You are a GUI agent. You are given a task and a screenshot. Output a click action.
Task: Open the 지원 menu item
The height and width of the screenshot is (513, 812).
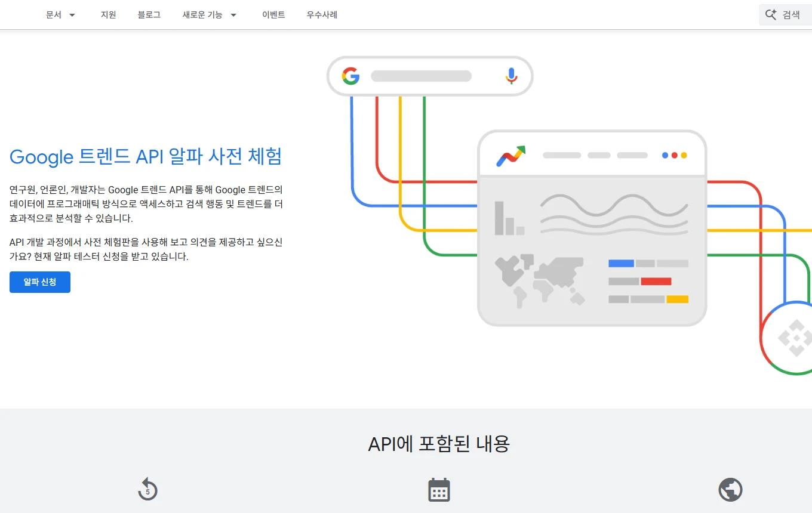[109, 14]
